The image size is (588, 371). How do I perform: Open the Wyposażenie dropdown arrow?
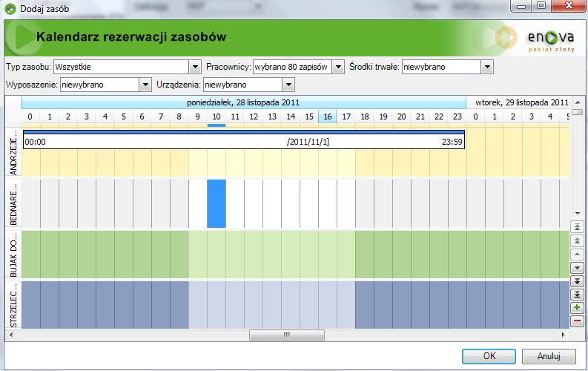pyautogui.click(x=145, y=85)
